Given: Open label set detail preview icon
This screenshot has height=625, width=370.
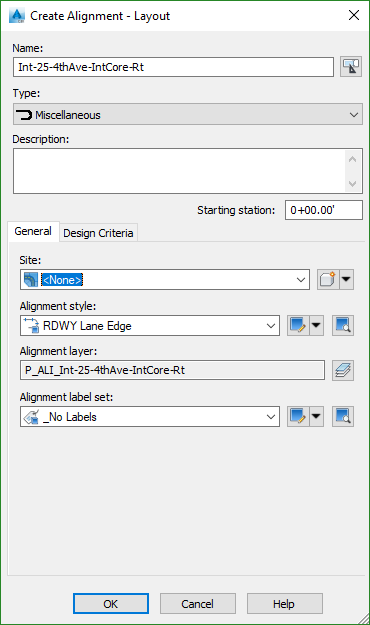Looking at the screenshot, I should (343, 417).
